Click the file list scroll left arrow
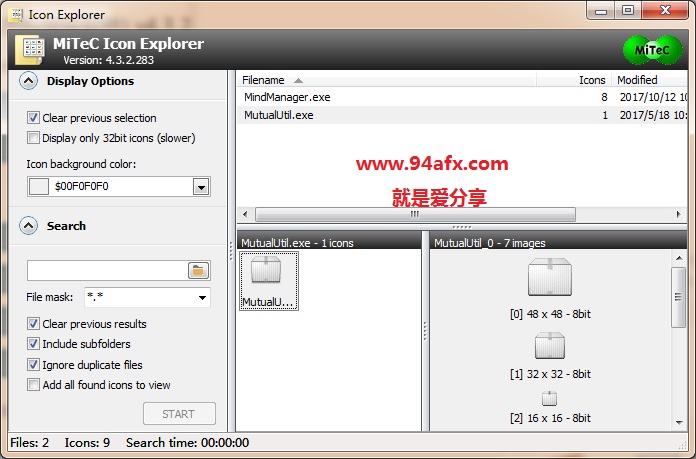 tap(245, 214)
